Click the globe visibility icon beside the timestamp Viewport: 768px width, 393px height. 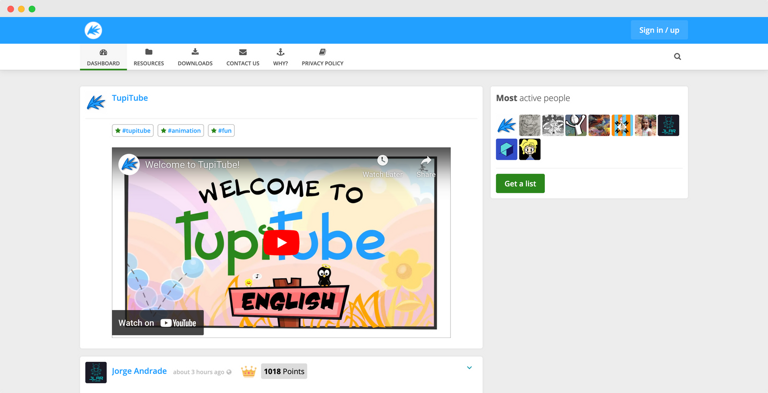coord(229,372)
